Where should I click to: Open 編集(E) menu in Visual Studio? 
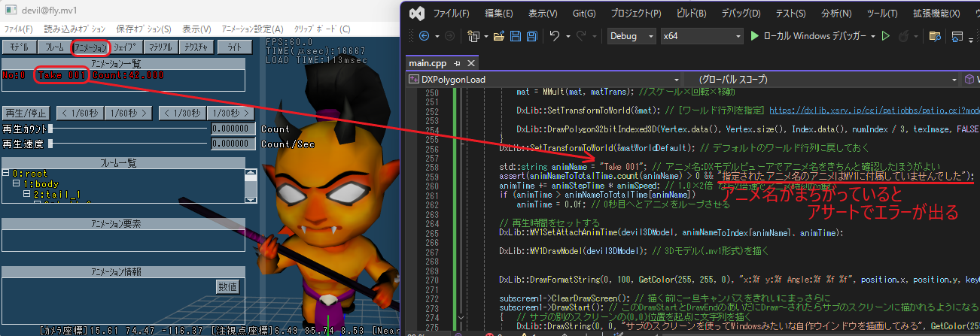[x=499, y=13]
